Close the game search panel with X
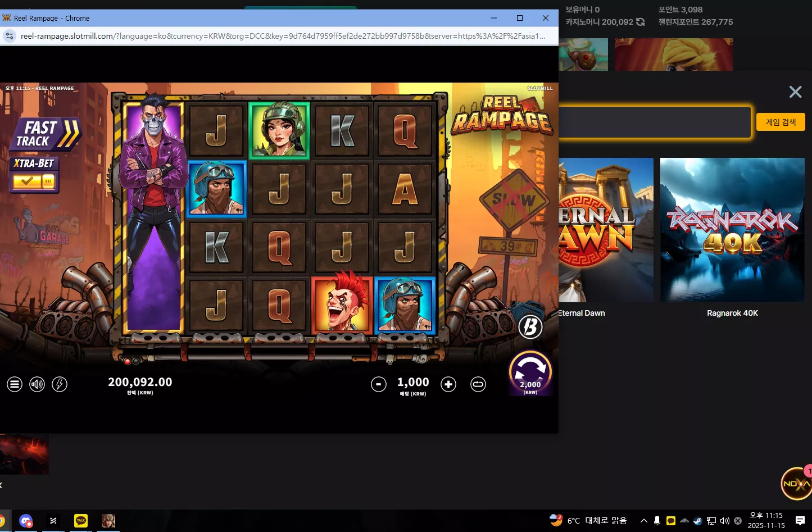 (795, 92)
